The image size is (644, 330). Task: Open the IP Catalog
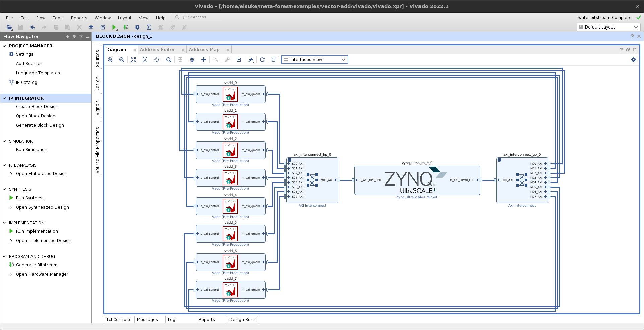tap(26, 82)
